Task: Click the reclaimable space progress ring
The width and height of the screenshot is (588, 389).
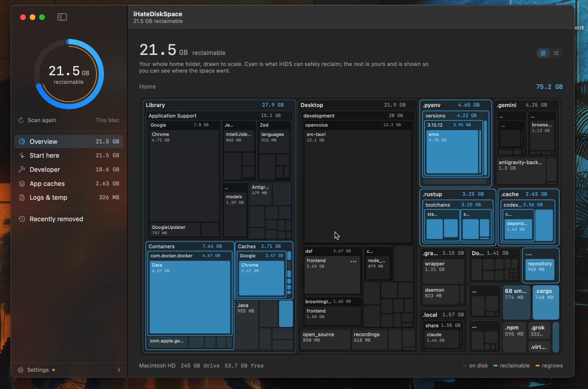Action: tap(69, 74)
